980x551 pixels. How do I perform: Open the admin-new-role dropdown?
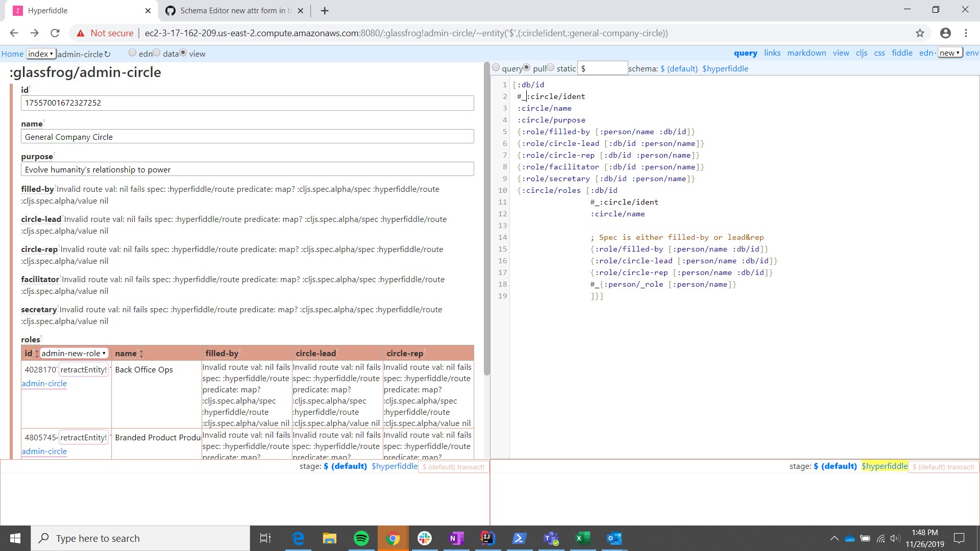point(73,353)
